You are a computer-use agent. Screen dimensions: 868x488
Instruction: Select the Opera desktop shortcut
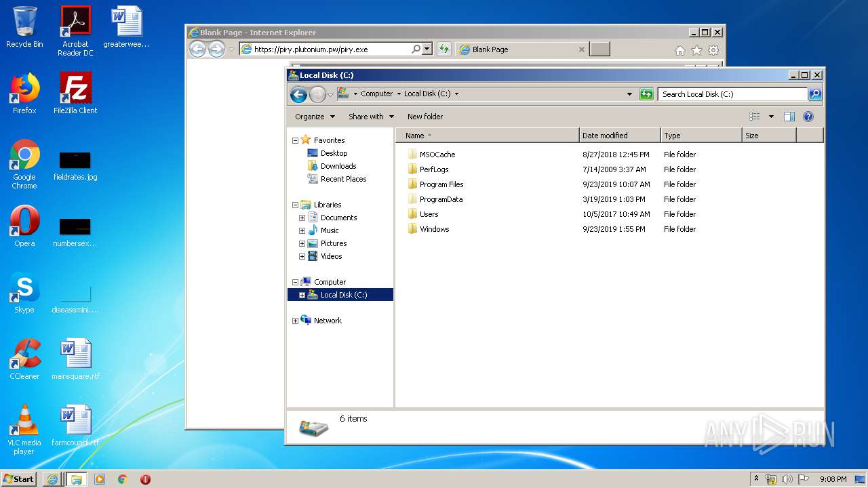(24, 226)
